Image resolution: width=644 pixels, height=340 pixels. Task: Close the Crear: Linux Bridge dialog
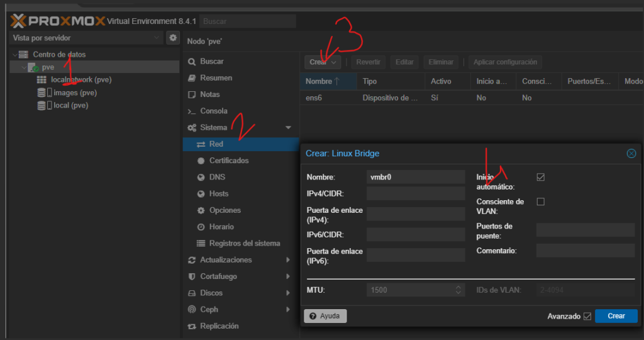(631, 154)
